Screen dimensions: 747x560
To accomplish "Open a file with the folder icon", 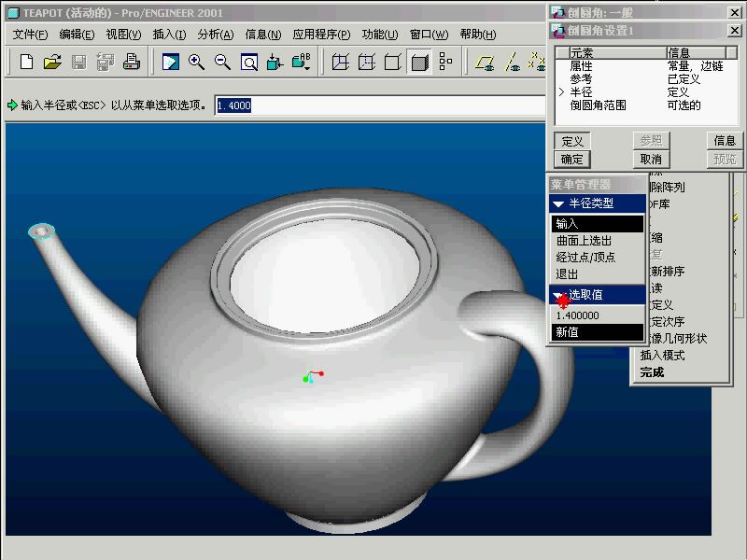I will pyautogui.click(x=52, y=63).
